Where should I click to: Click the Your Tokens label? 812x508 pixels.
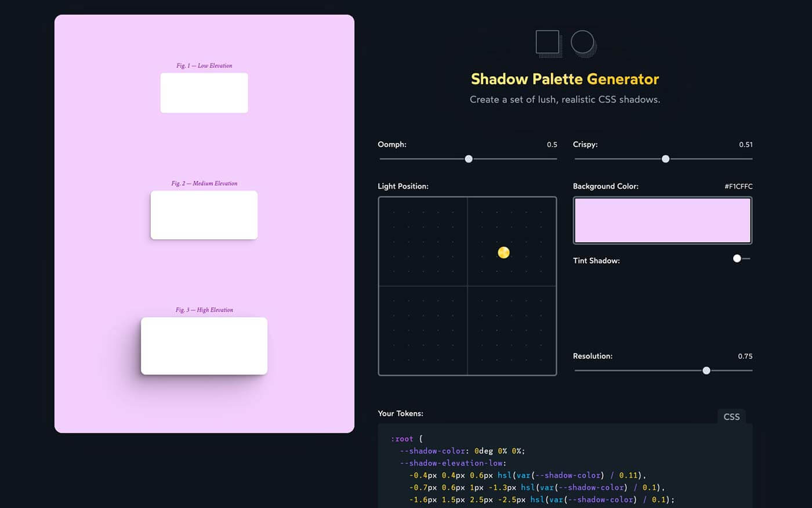coord(400,413)
